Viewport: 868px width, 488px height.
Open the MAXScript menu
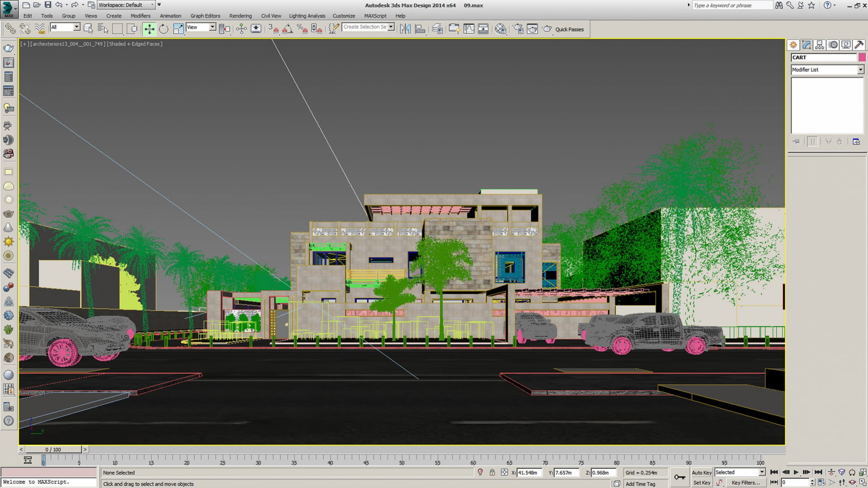pyautogui.click(x=375, y=16)
